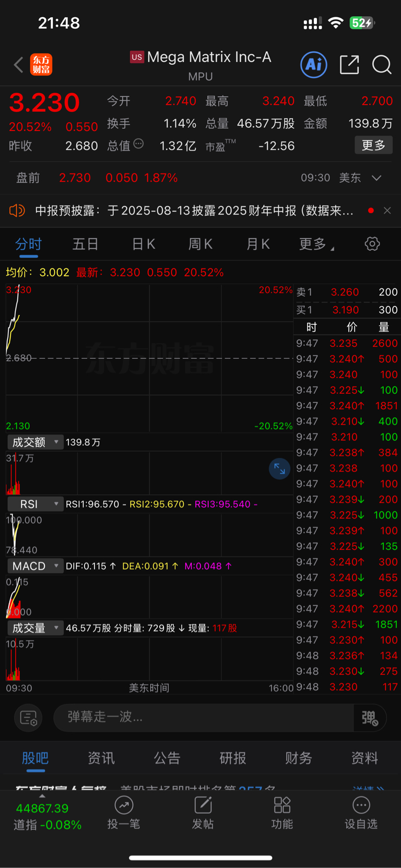Switch to the 资料 tab

364,758
